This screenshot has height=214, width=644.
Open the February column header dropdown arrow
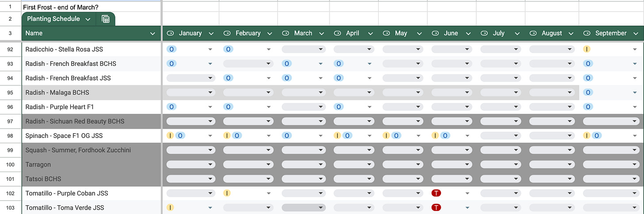(x=268, y=33)
